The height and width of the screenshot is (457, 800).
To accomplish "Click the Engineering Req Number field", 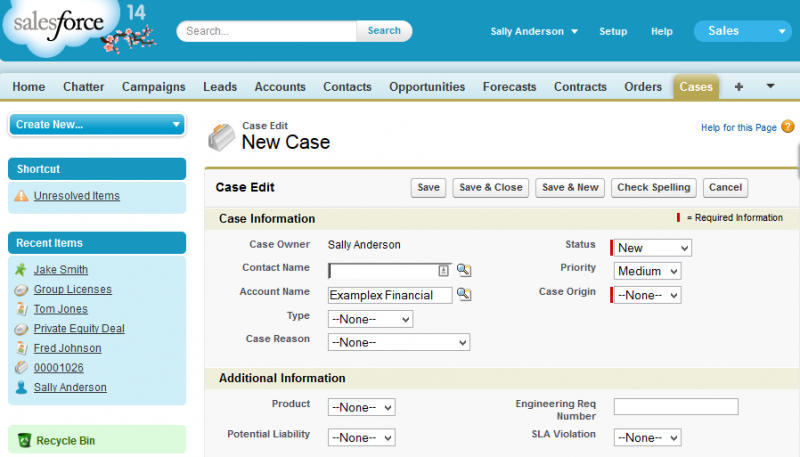I will pos(676,407).
